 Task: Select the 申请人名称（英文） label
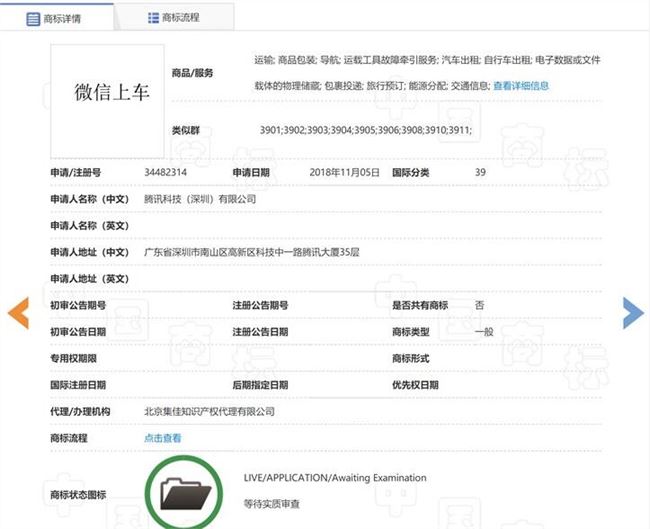[x=90, y=226]
